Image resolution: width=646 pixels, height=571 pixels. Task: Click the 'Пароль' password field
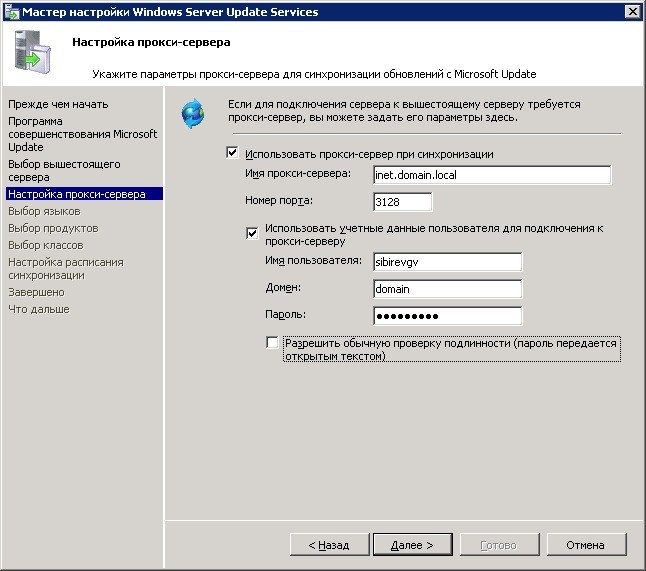[447, 316]
